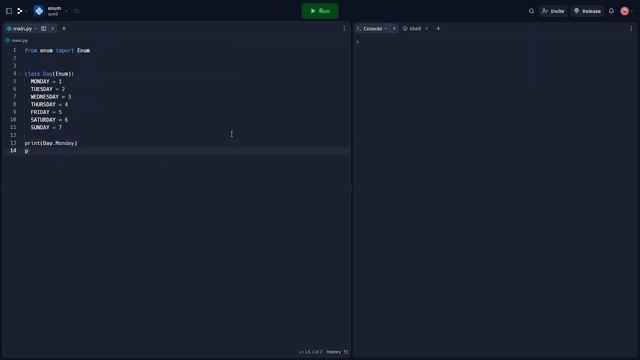Close the Shell tab
640x360 pixels.
coord(427,29)
